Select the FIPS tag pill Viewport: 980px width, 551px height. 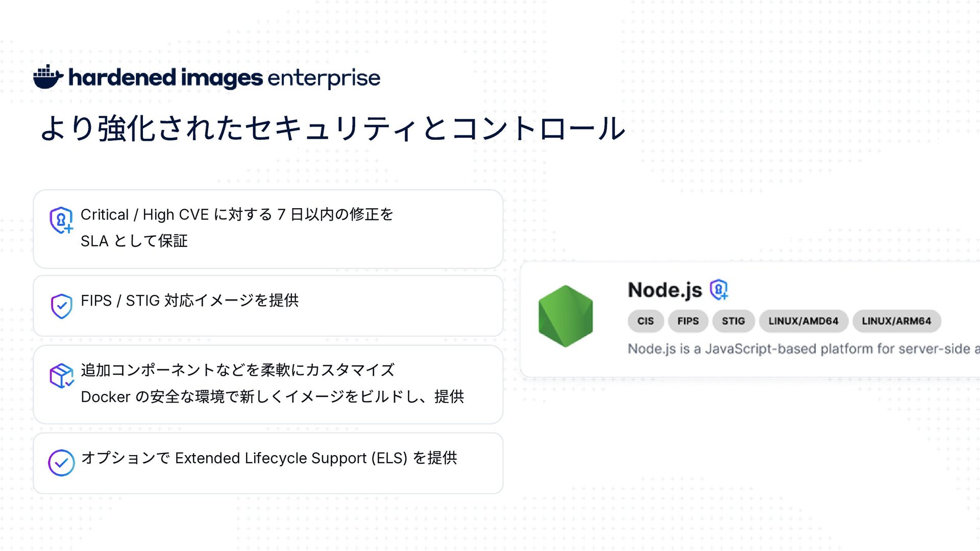click(688, 321)
